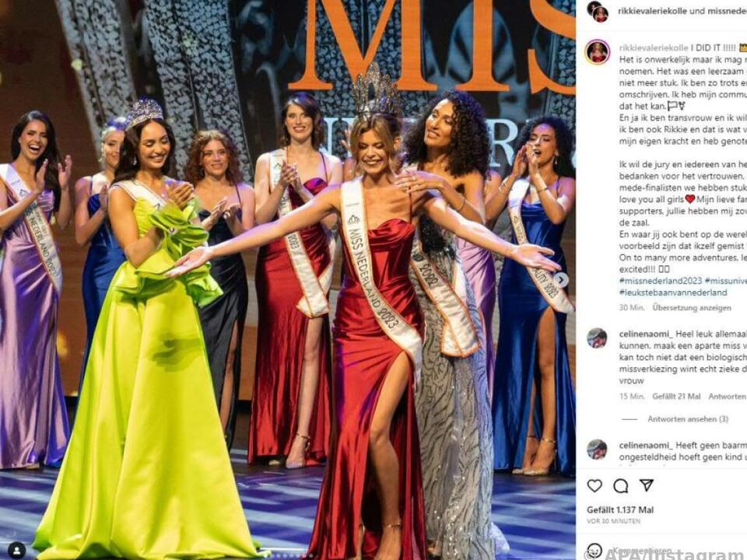Share the post with the paper plane icon
This screenshot has width=747, height=560.
point(647,485)
